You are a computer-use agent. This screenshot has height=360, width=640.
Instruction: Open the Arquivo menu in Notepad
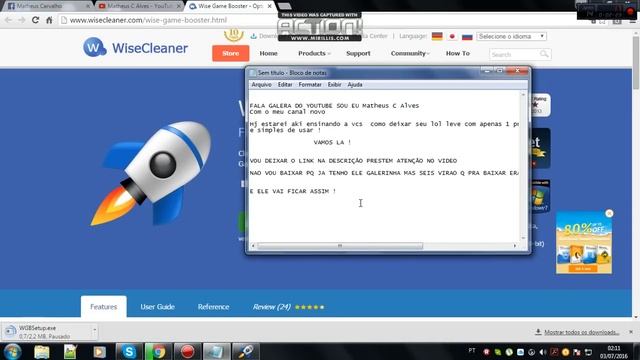point(261,84)
